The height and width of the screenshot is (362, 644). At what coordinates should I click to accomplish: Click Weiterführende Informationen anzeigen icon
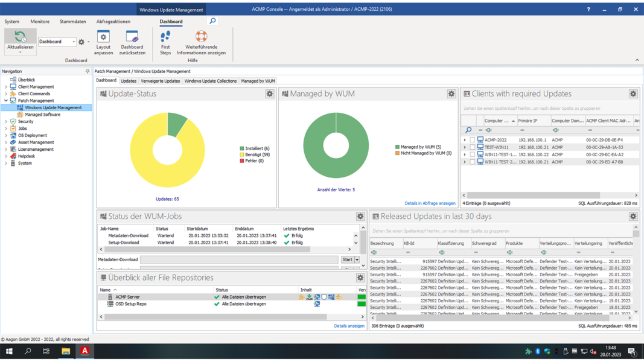[x=201, y=37]
